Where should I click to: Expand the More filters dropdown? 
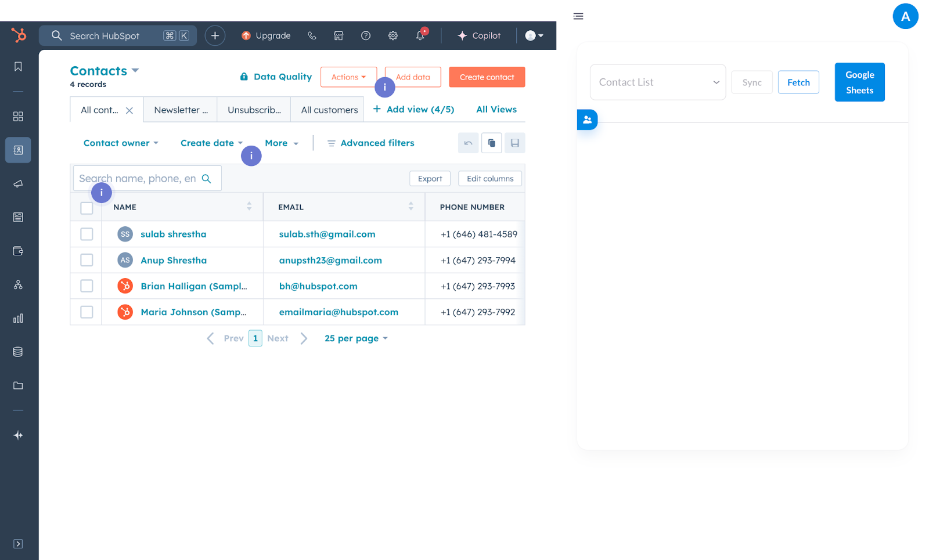coord(282,143)
